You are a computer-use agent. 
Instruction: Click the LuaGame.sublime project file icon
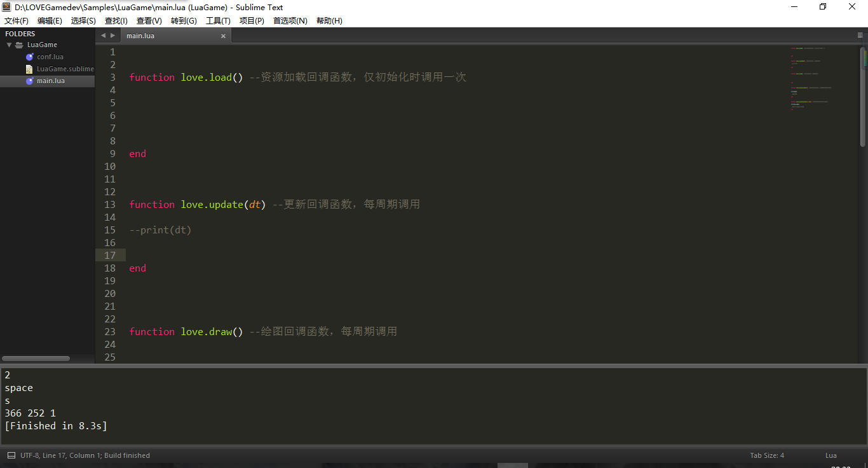(30, 69)
